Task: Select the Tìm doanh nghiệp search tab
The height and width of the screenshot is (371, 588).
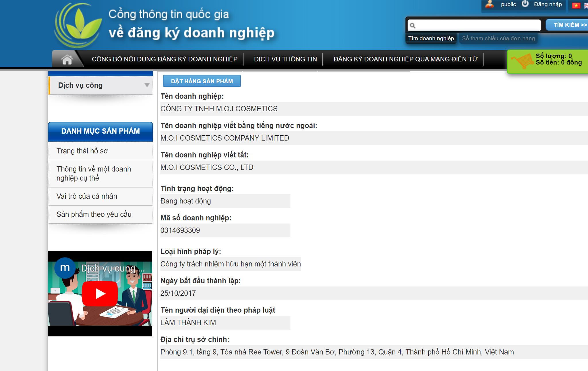Action: [x=431, y=39]
